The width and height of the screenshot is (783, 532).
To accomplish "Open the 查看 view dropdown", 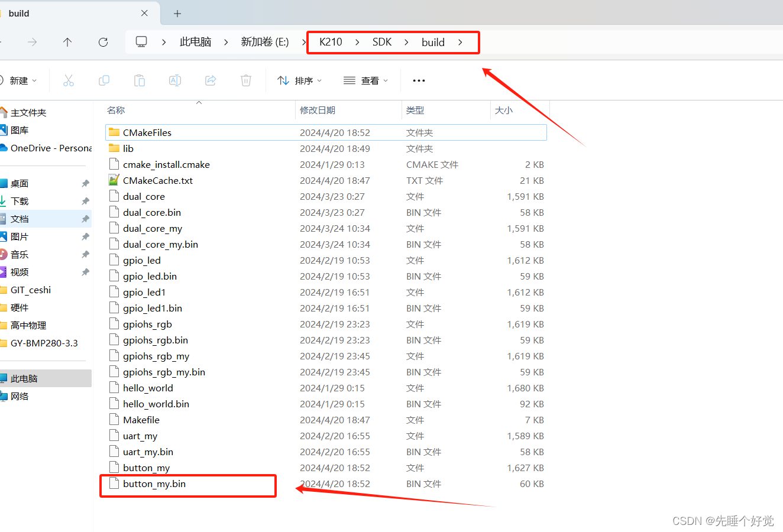I will (x=366, y=80).
